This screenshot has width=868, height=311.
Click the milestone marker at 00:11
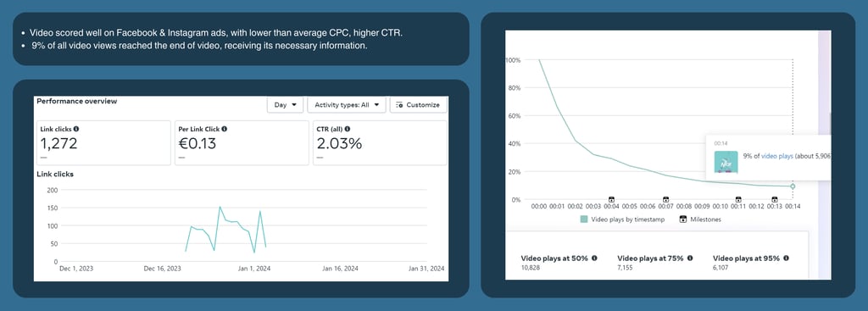(738, 199)
